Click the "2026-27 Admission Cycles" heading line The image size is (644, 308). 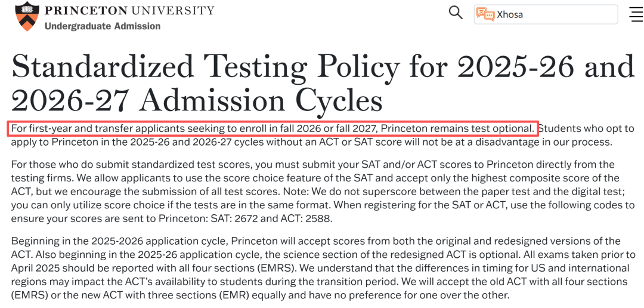tap(197, 100)
